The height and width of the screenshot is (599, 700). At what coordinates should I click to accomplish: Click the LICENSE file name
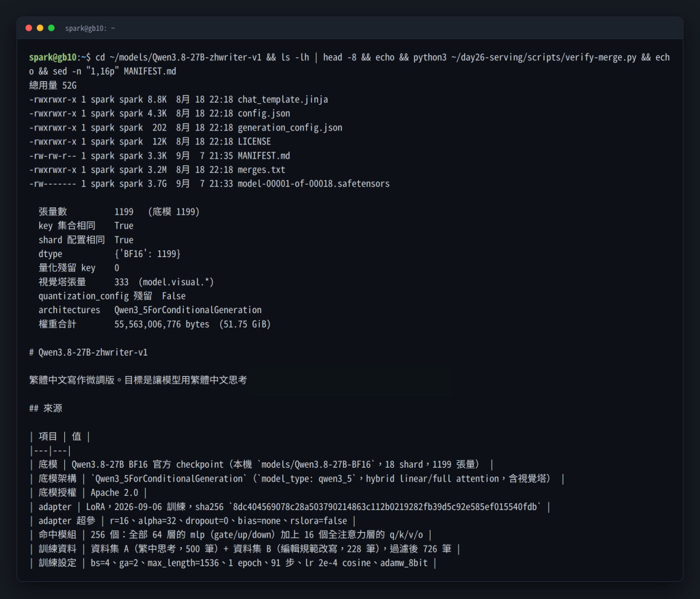[x=254, y=142]
